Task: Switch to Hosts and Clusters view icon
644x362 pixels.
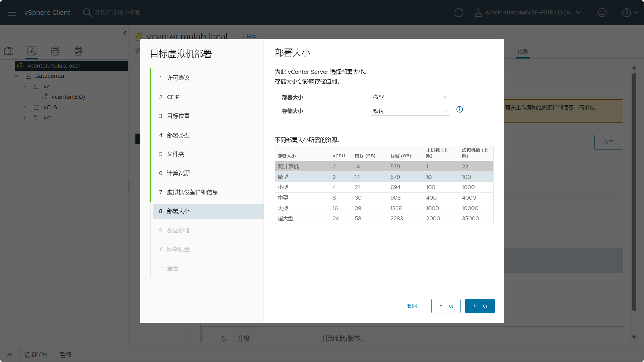Action: pyautogui.click(x=9, y=51)
